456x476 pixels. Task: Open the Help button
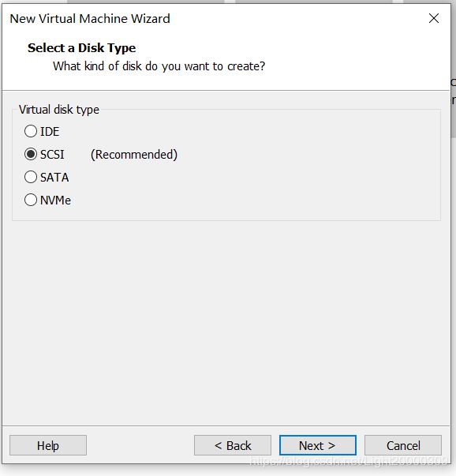pyautogui.click(x=48, y=445)
